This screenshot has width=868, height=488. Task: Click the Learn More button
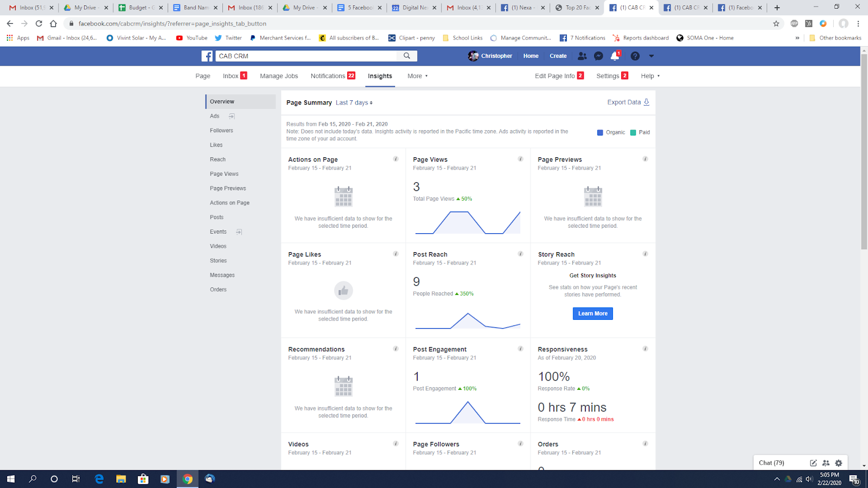tap(593, 313)
